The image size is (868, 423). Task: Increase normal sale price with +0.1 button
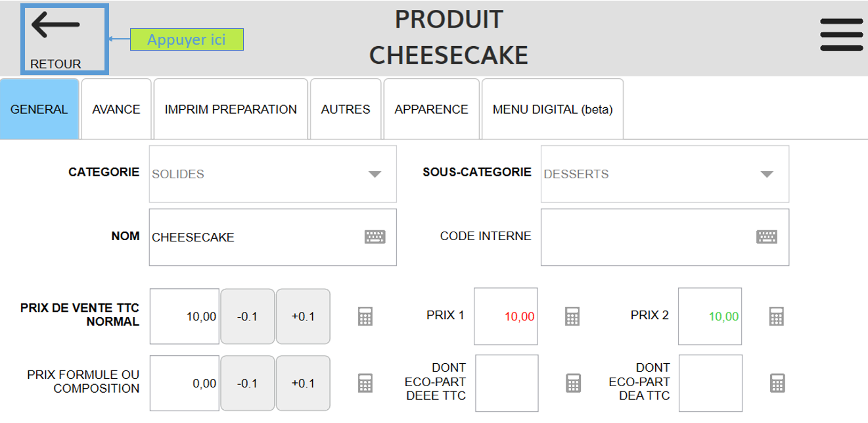coord(303,316)
